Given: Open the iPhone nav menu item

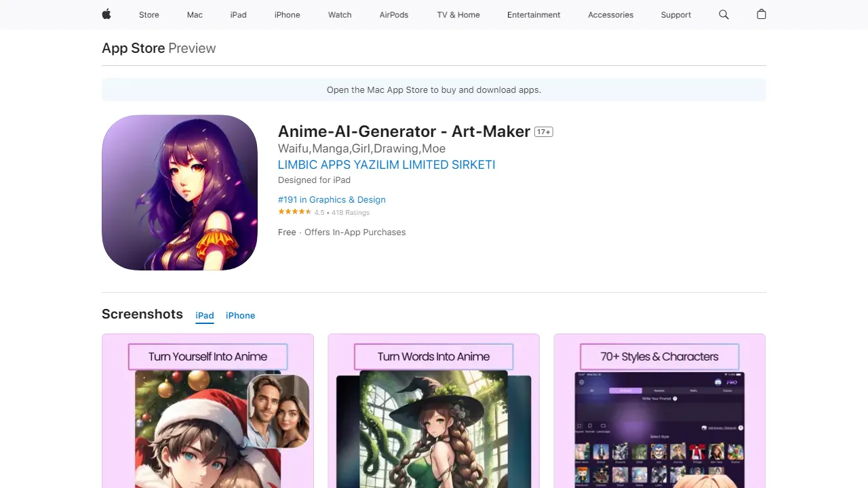Looking at the screenshot, I should pos(288,15).
